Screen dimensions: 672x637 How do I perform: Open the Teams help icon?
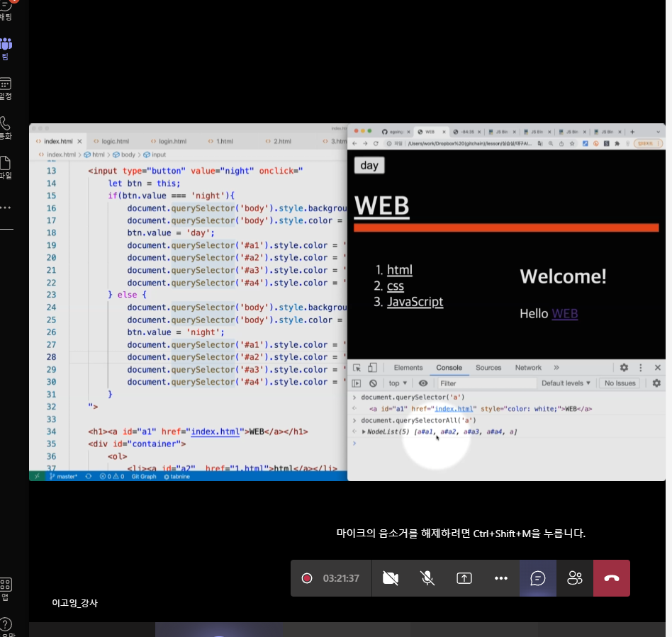coord(6,627)
